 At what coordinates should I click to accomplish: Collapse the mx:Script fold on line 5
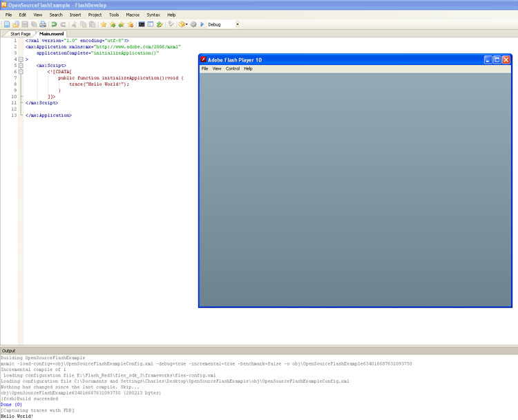(21, 66)
